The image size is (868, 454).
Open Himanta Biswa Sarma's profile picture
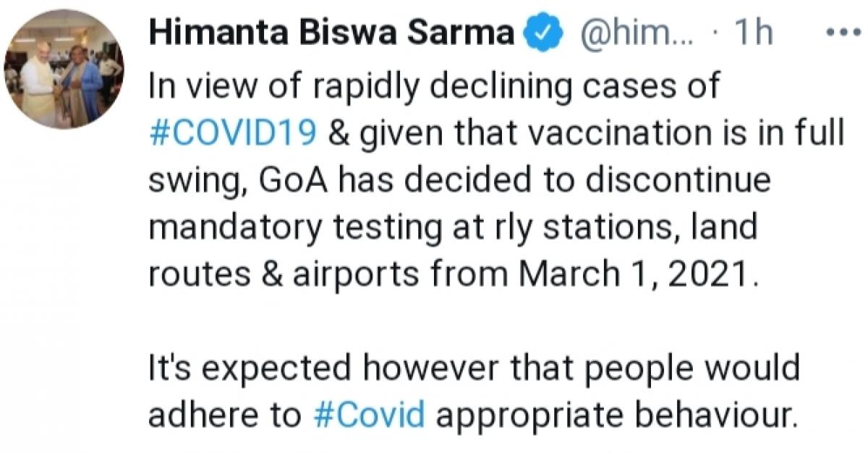coord(64,69)
